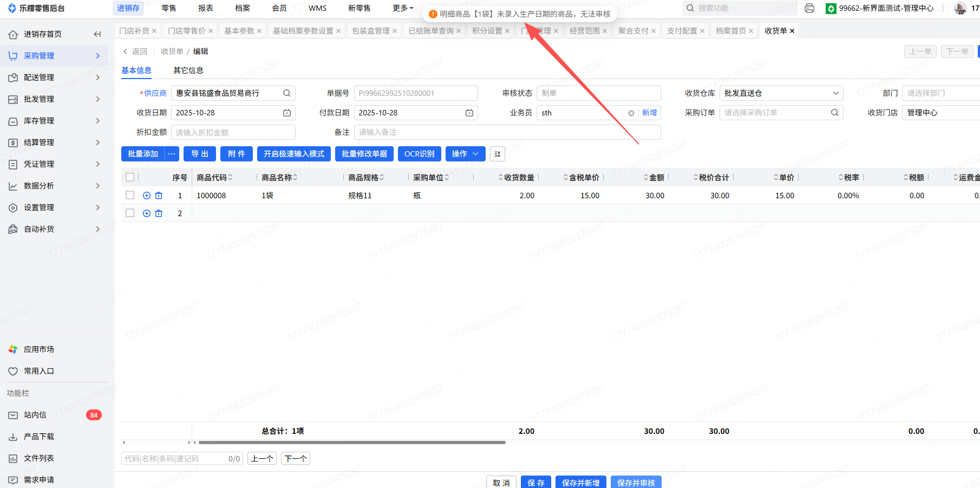Check the checkbox for row 2

coord(130,213)
